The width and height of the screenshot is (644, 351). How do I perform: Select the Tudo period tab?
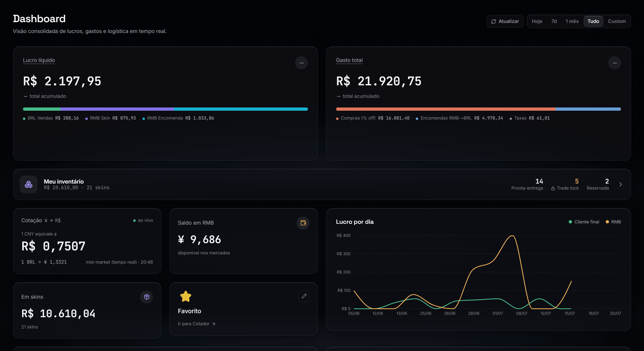(x=593, y=22)
